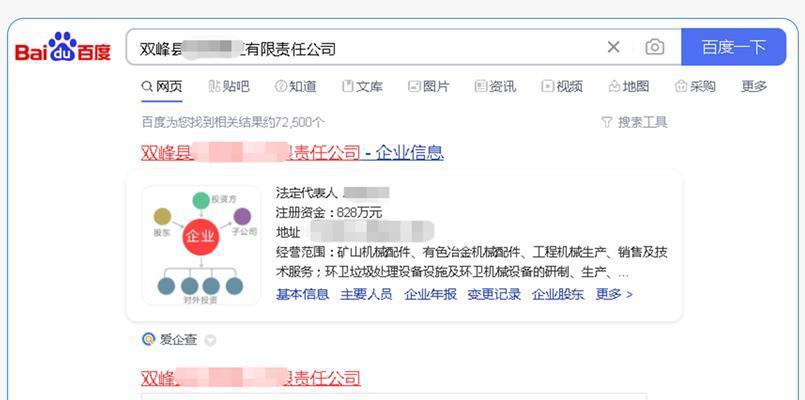Screen dimensions: 805x400
Task: Expand the 更多 tab menu
Action: pos(754,86)
